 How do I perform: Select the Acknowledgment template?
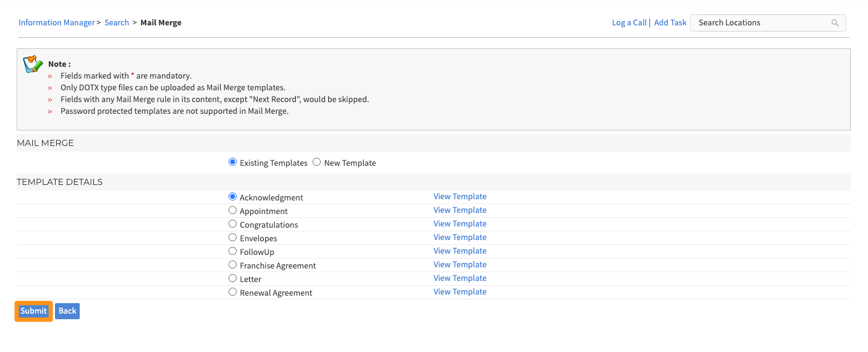point(232,197)
